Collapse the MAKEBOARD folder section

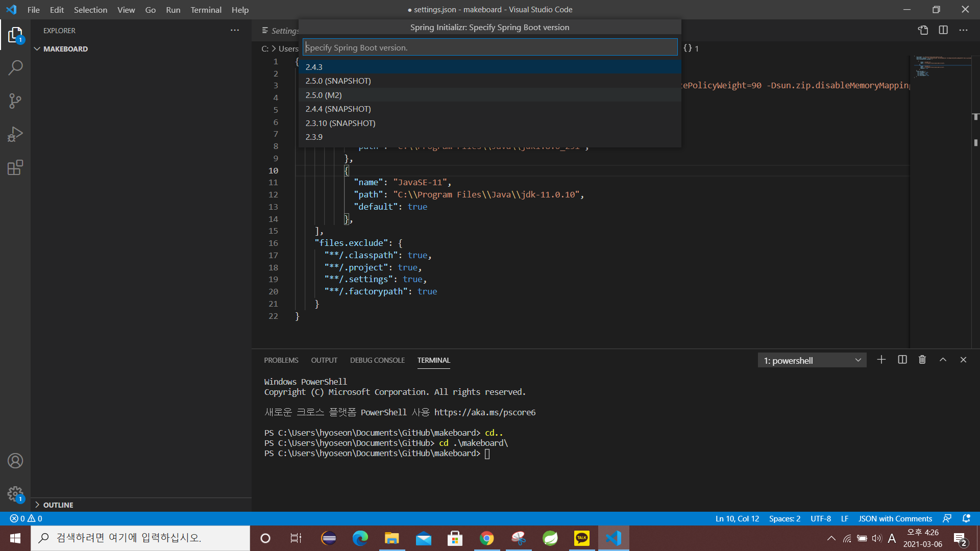coord(37,49)
